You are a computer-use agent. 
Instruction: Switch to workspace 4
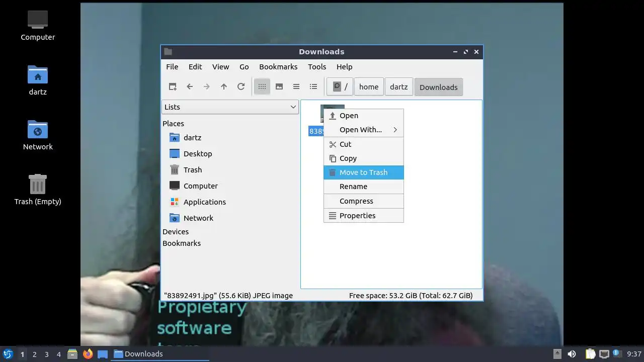(58, 354)
